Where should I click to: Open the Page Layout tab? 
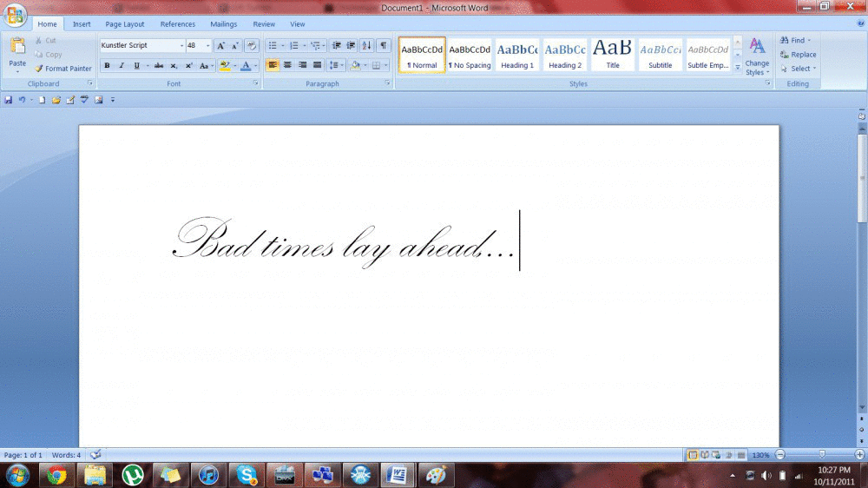[125, 24]
